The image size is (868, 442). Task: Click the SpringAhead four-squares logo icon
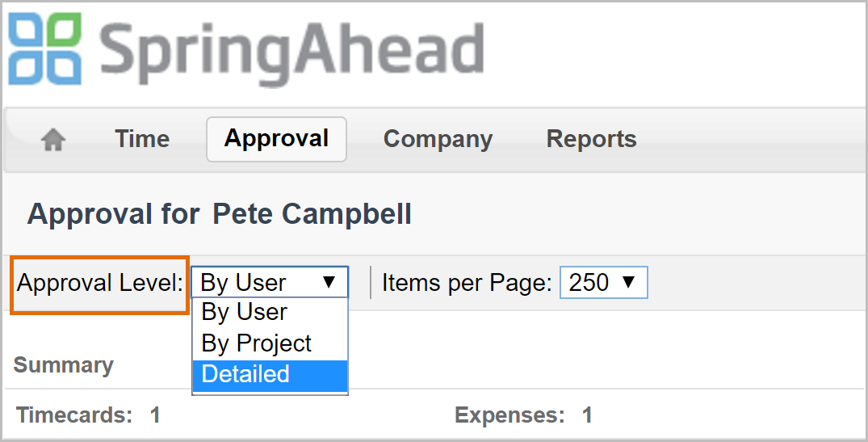coord(45,49)
